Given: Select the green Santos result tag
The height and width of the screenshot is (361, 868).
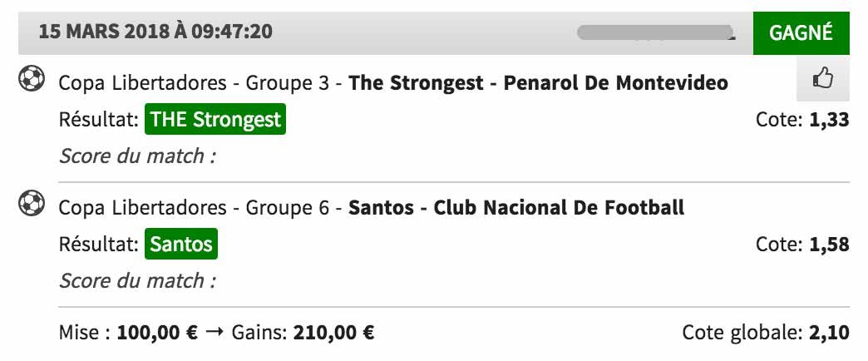Looking at the screenshot, I should pos(181,244).
